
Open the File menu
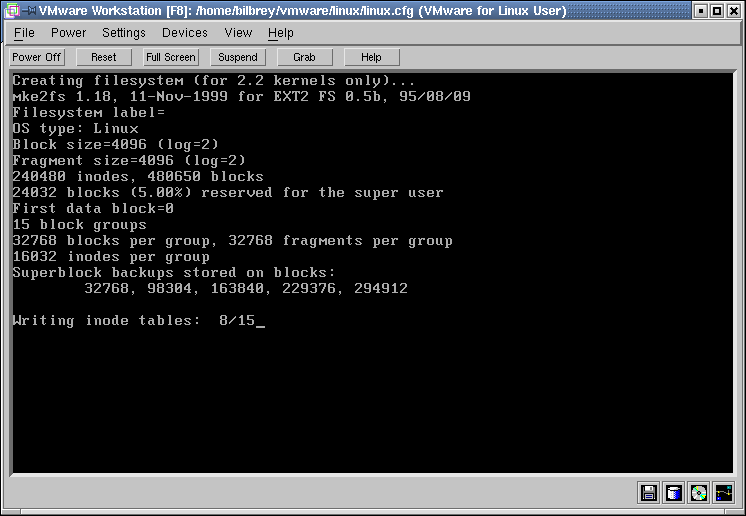(24, 33)
